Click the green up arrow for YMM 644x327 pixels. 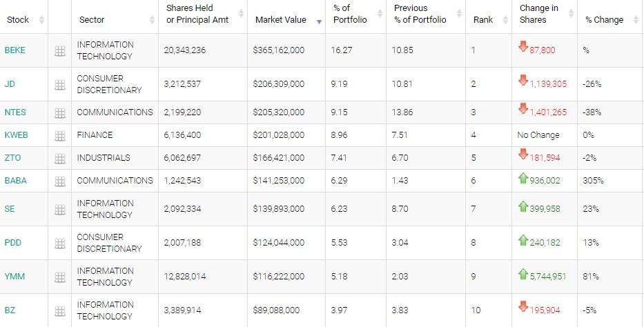click(523, 275)
